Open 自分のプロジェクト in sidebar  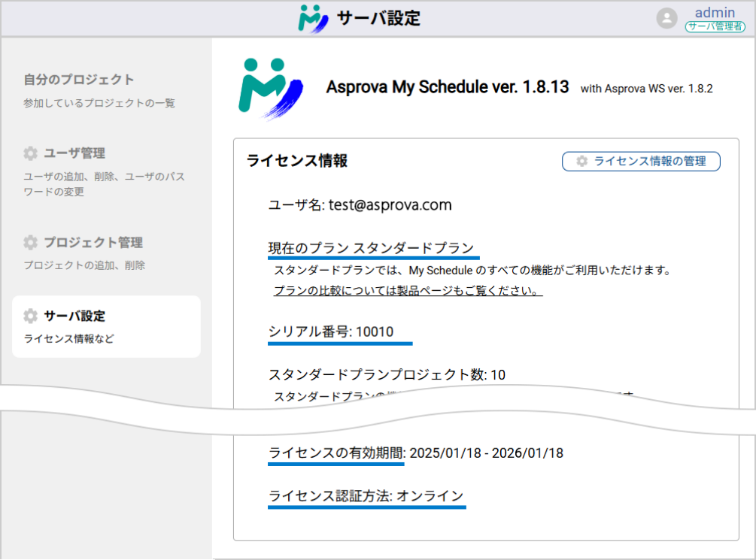click(78, 80)
